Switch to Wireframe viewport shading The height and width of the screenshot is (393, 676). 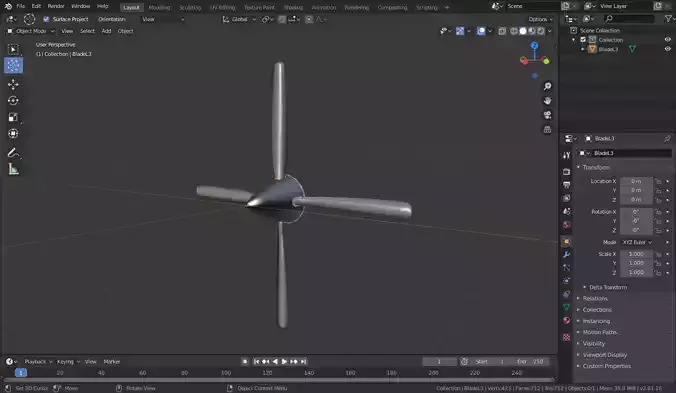514,31
